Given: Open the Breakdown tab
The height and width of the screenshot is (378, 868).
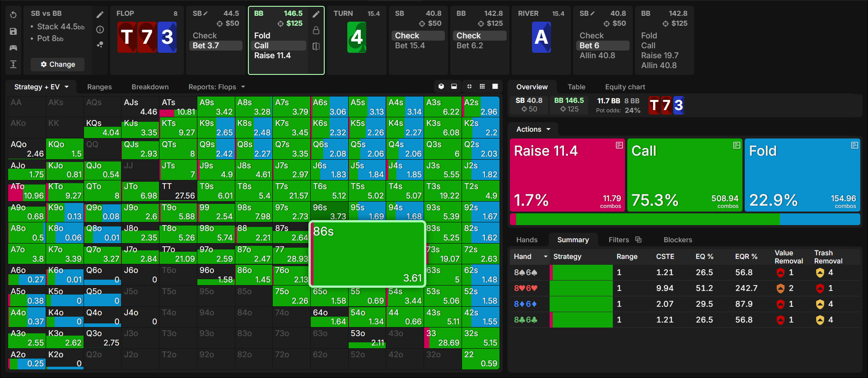Looking at the screenshot, I should 150,87.
